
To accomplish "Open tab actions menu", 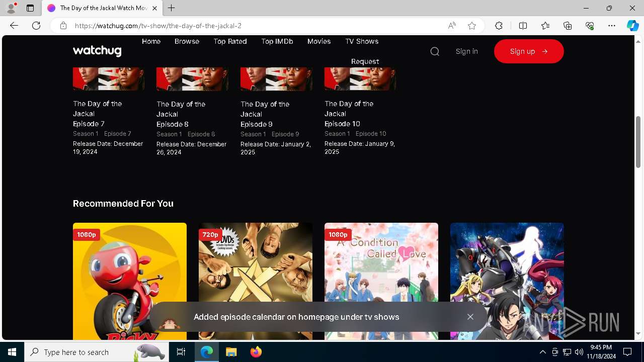I will pyautogui.click(x=30, y=8).
